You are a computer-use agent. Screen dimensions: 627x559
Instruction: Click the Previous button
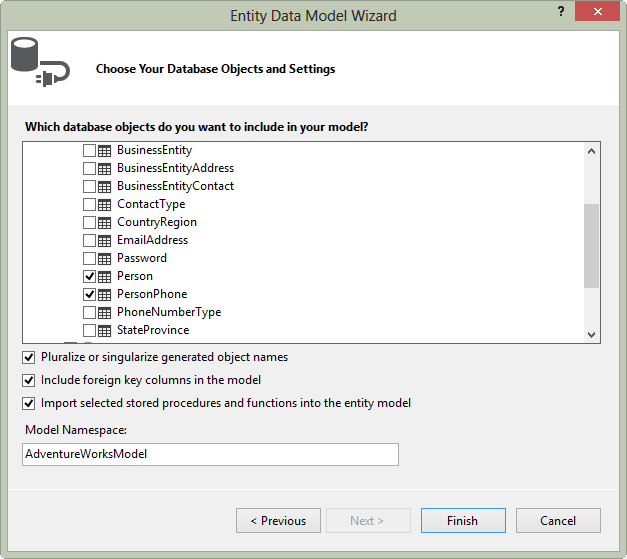point(278,521)
